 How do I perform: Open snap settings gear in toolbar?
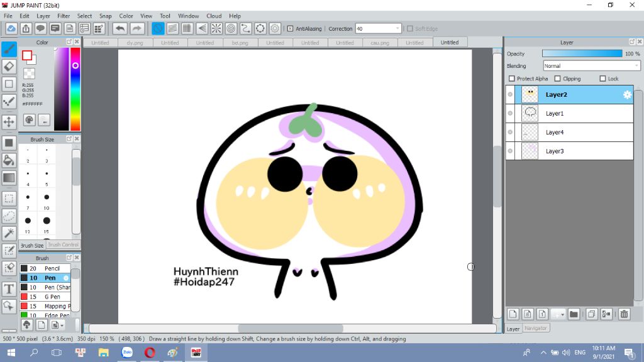275,28
